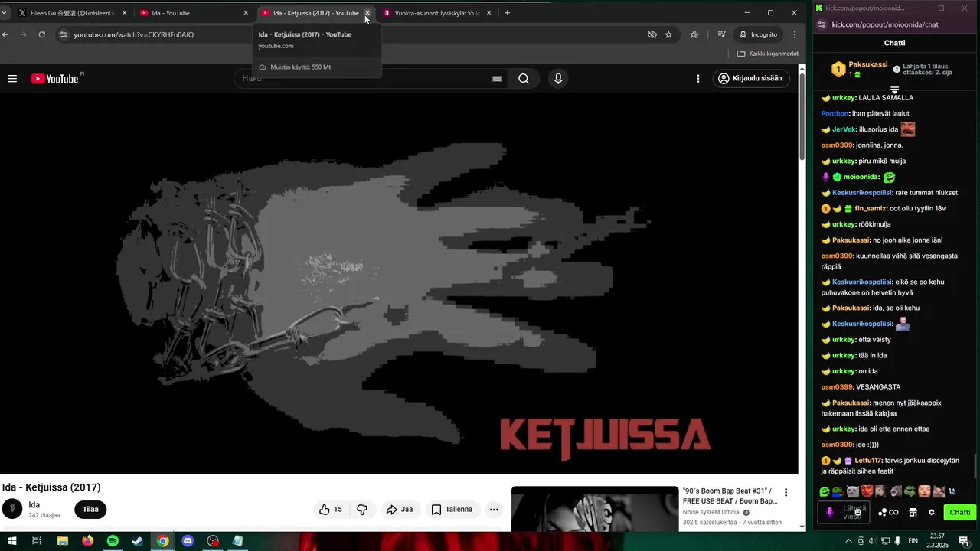980x551 pixels.
Task: Click third-party cookies eye icon in address bar
Action: (652, 34)
